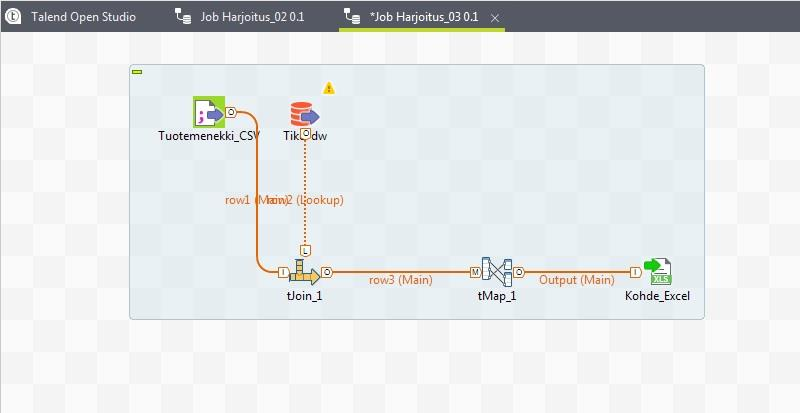Click the job icon on Harjoitus_03 tab
The image size is (800, 413).
click(x=352, y=16)
